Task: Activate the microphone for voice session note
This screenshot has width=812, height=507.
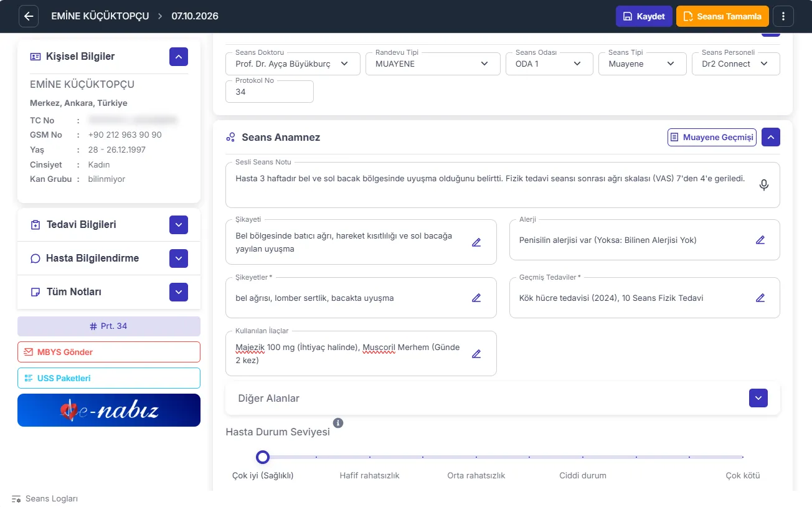Action: click(x=764, y=185)
